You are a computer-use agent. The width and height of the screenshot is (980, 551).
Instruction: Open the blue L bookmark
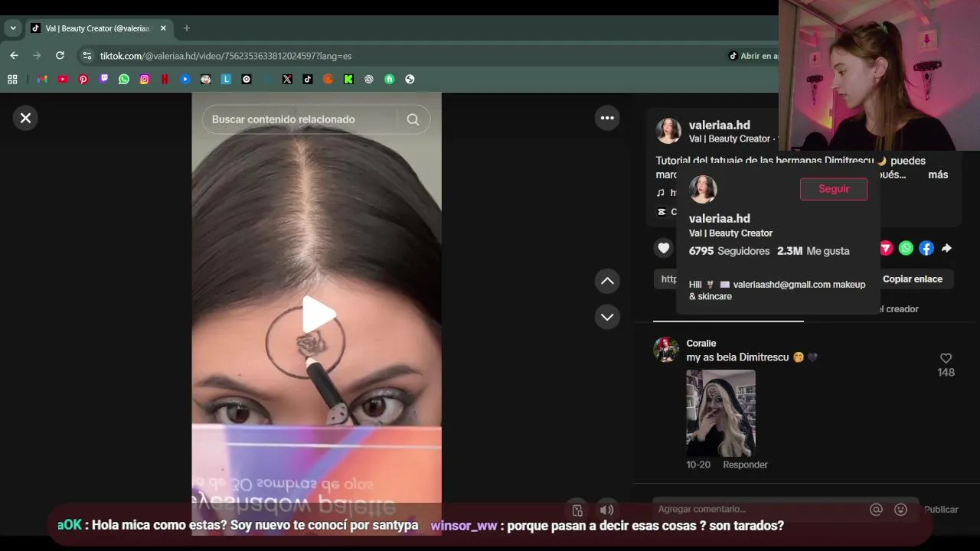[x=226, y=79]
